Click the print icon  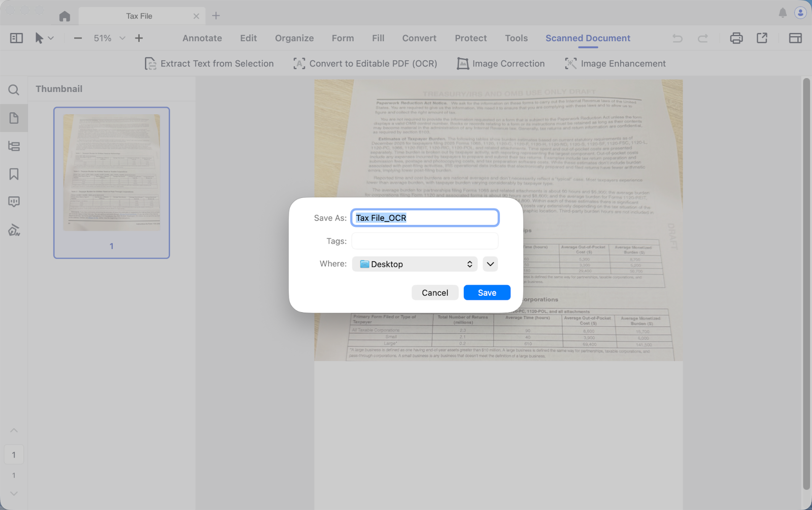(736, 38)
